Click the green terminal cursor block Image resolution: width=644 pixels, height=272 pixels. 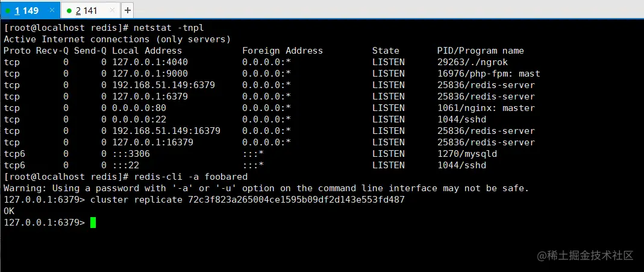coord(93,223)
